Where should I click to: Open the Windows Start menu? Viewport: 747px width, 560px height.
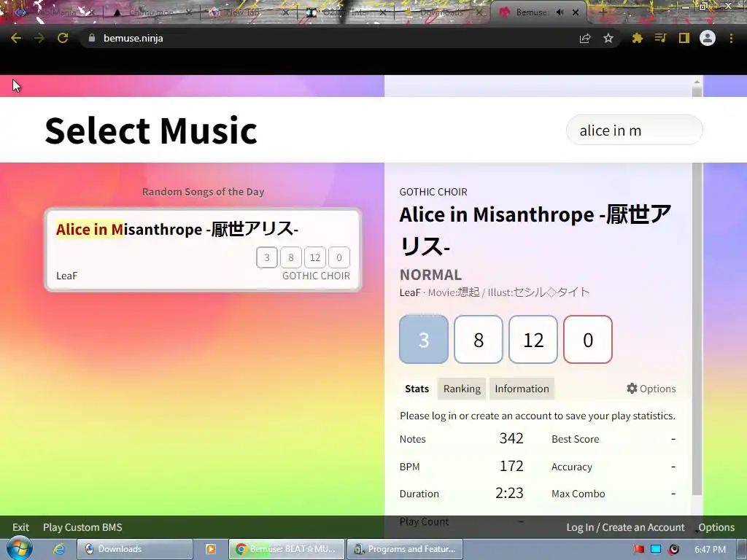point(19,548)
